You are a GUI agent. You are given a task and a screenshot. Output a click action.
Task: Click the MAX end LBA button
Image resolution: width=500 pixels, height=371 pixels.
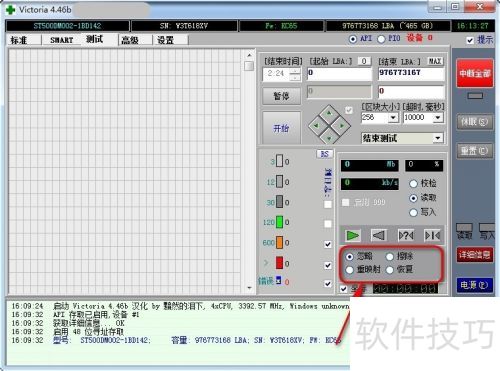click(x=435, y=61)
